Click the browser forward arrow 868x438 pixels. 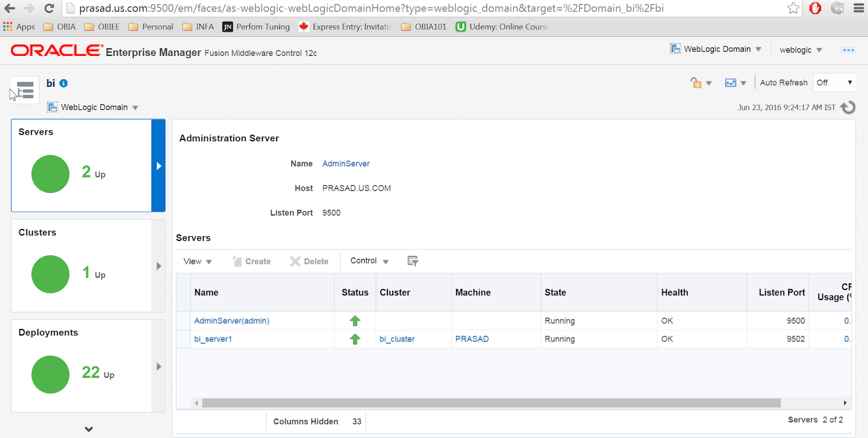tap(29, 8)
